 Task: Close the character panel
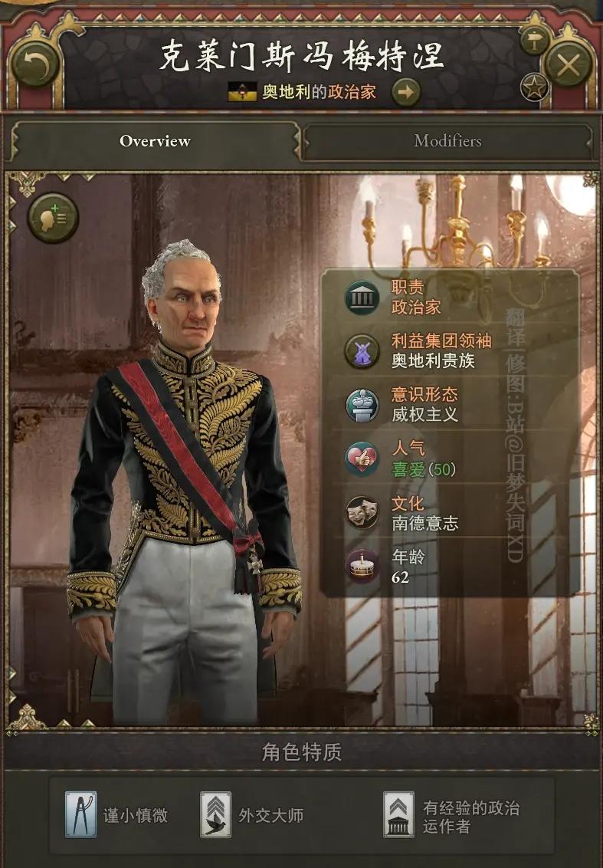pyautogui.click(x=569, y=65)
